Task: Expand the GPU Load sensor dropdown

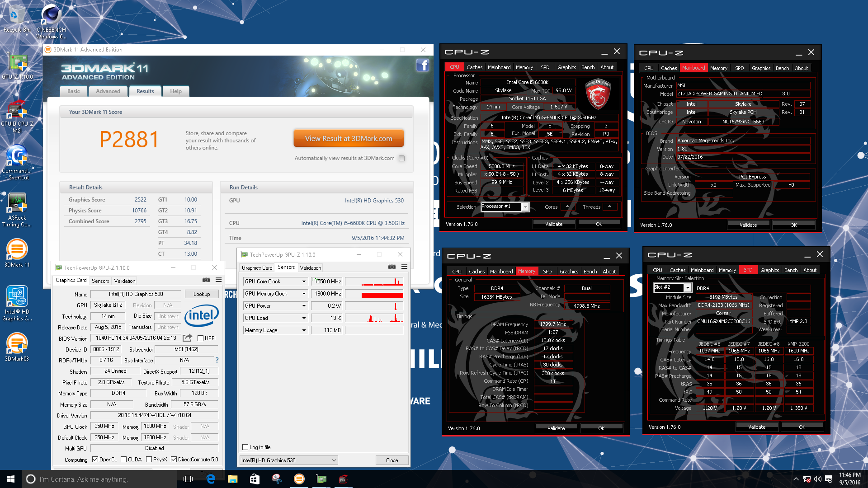Action: click(304, 318)
